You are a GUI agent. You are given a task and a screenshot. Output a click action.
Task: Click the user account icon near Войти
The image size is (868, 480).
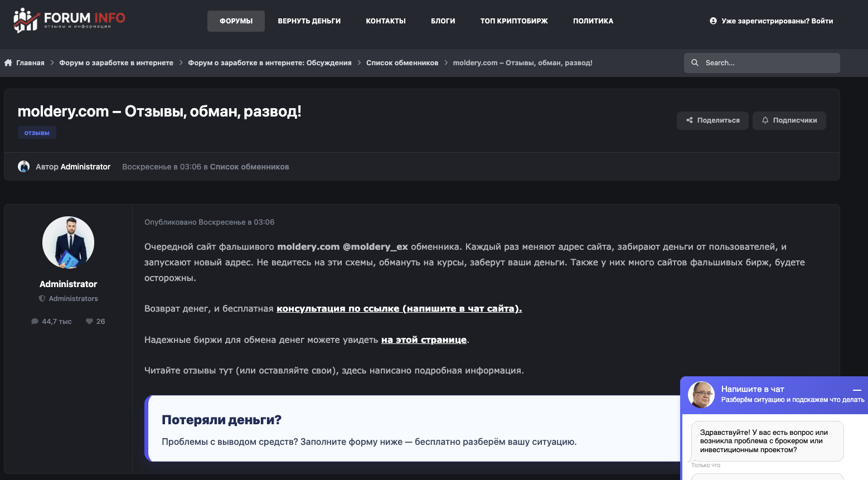(x=713, y=21)
